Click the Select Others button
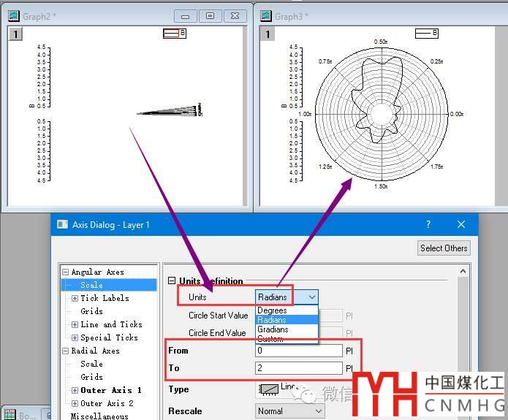 pyautogui.click(x=443, y=248)
